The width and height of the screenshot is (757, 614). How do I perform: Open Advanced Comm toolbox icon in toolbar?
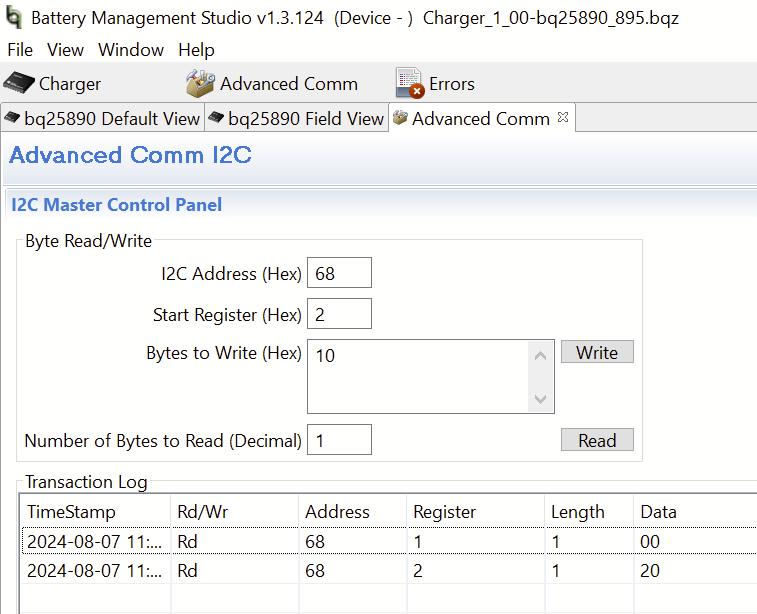click(x=200, y=83)
